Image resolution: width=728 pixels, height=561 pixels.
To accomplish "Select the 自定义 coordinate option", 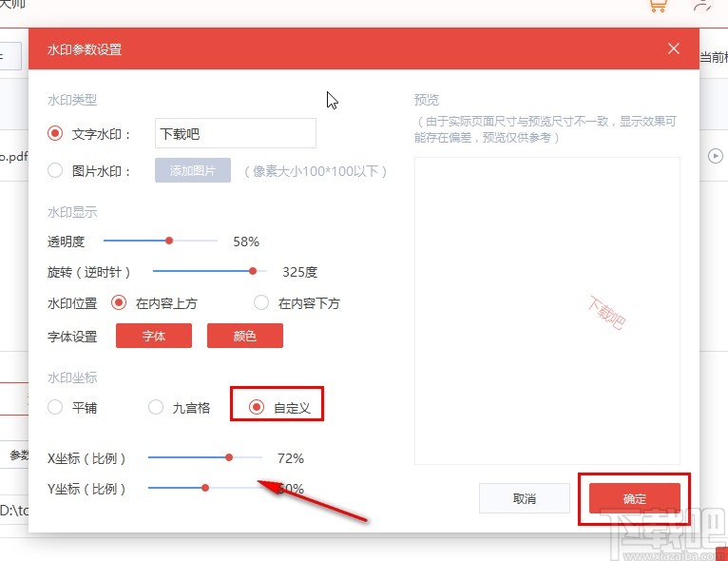I will point(257,407).
